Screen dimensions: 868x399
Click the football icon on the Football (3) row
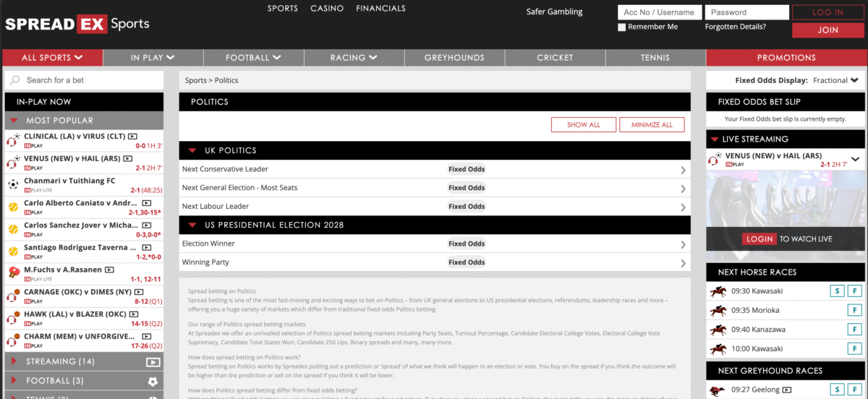coord(153,381)
